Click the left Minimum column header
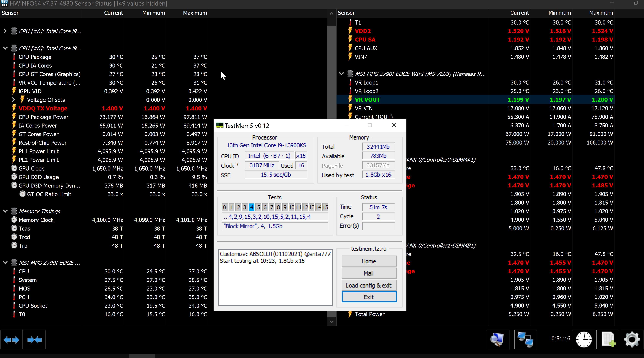The height and width of the screenshot is (358, 644). point(145,13)
